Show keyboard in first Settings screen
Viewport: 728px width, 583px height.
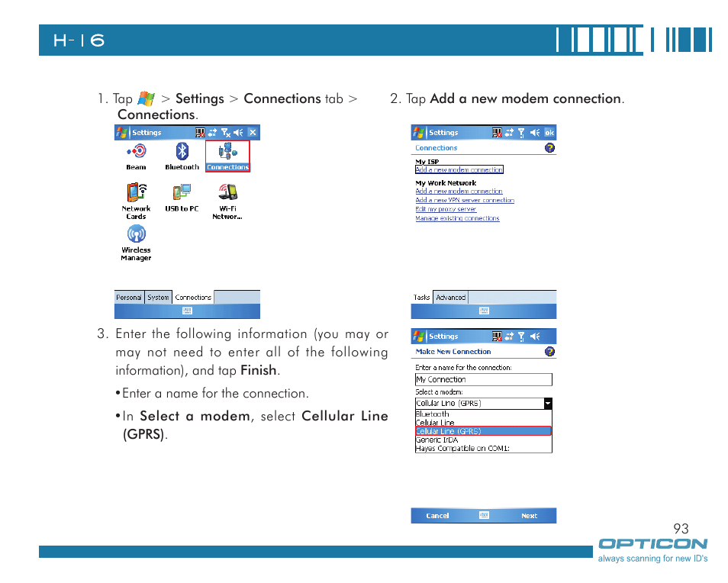pos(187,311)
